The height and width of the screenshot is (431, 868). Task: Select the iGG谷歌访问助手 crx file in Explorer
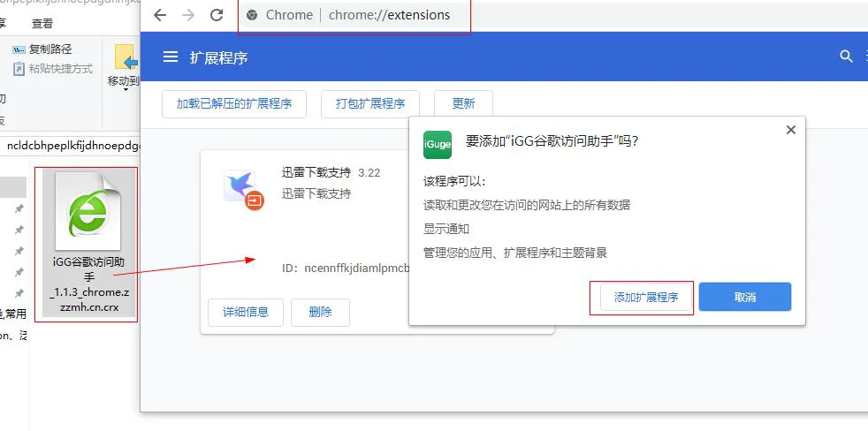88,244
